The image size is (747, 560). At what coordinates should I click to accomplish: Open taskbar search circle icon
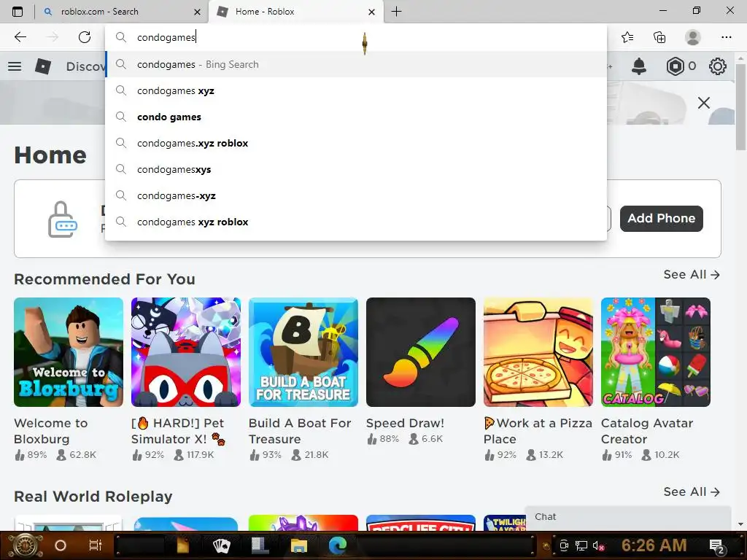coord(61,545)
